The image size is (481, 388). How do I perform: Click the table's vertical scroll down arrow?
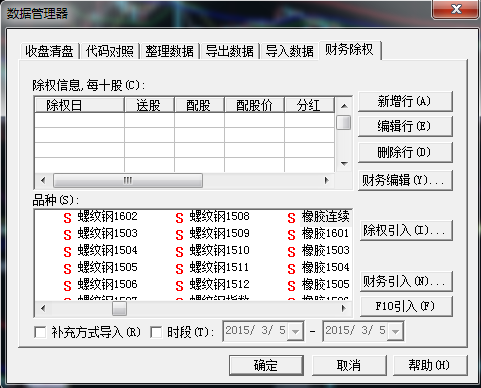pos(344,164)
